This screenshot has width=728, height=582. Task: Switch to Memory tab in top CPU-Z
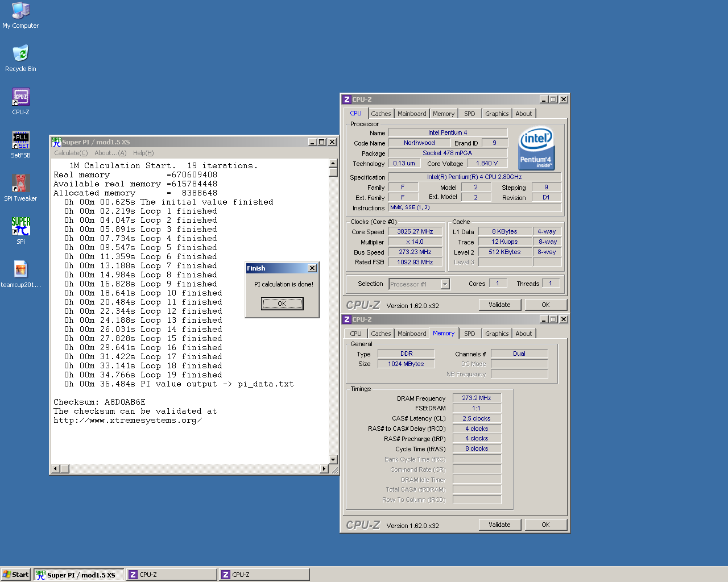(x=444, y=114)
